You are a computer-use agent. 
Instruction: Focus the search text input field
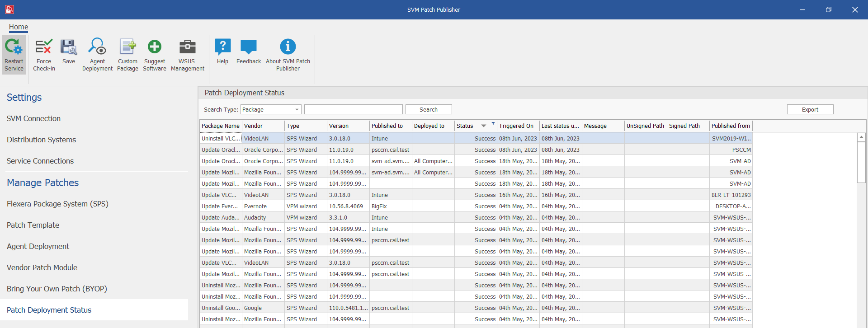pyautogui.click(x=353, y=110)
